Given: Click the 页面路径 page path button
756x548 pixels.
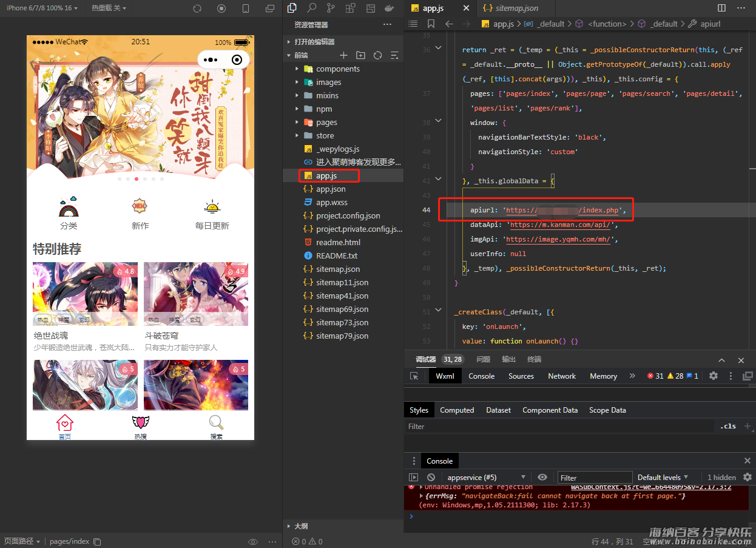Looking at the screenshot, I should (22, 541).
